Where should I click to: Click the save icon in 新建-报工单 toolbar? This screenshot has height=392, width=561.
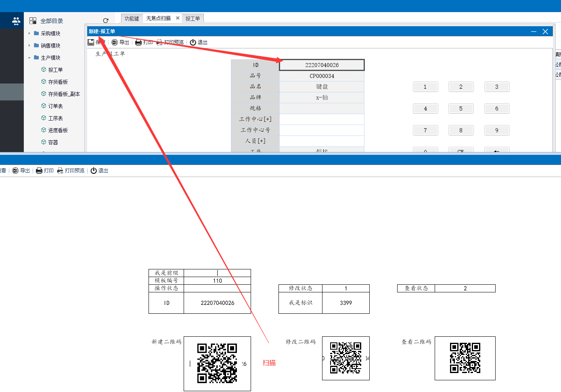(x=91, y=42)
